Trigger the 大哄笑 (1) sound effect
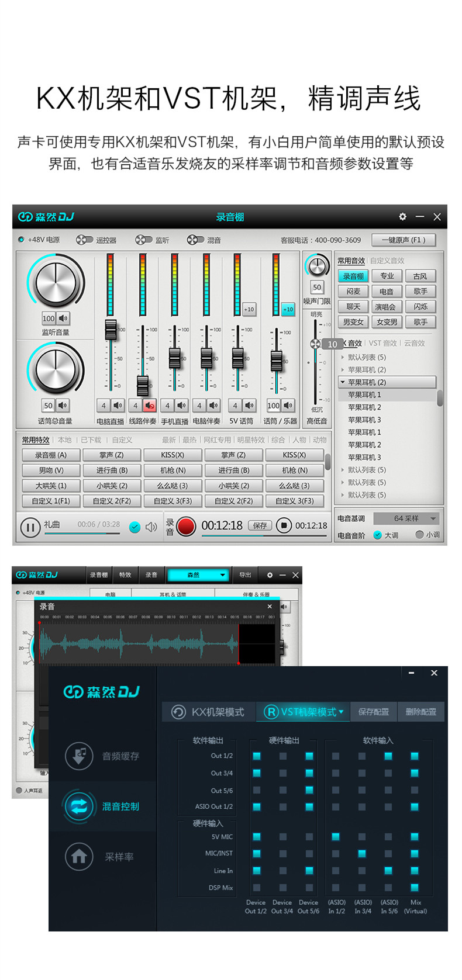This screenshot has height=980, width=462. [51, 486]
